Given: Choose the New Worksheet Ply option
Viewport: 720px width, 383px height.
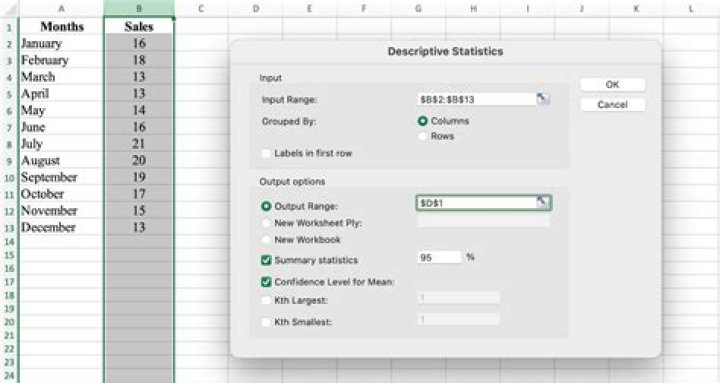Looking at the screenshot, I should [266, 223].
